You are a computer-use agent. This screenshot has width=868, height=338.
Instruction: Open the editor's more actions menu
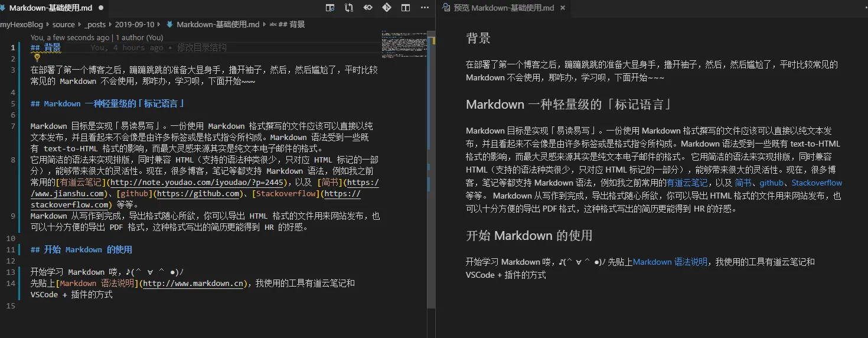425,8
